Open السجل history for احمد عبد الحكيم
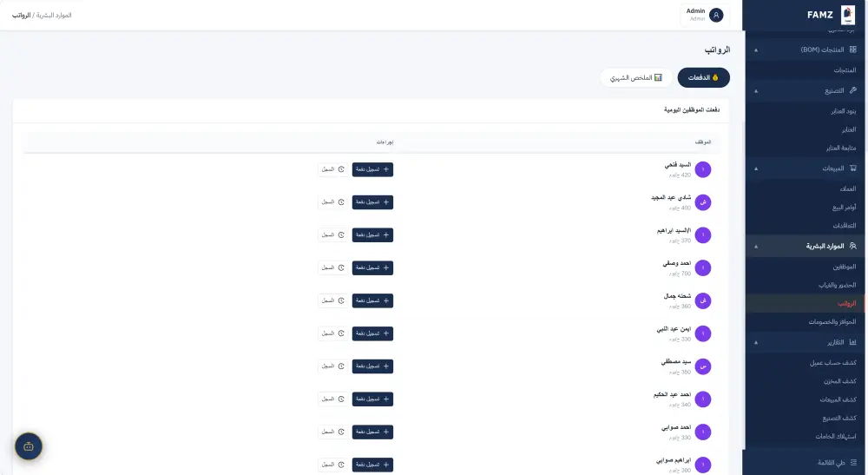The image size is (868, 475). [x=333, y=399]
